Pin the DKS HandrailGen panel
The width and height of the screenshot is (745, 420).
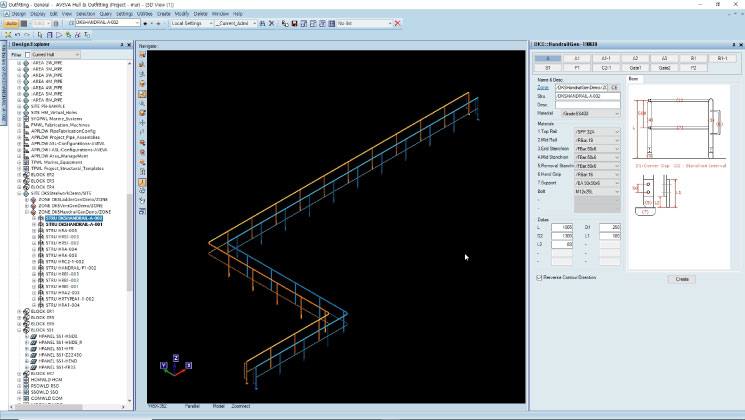point(734,45)
